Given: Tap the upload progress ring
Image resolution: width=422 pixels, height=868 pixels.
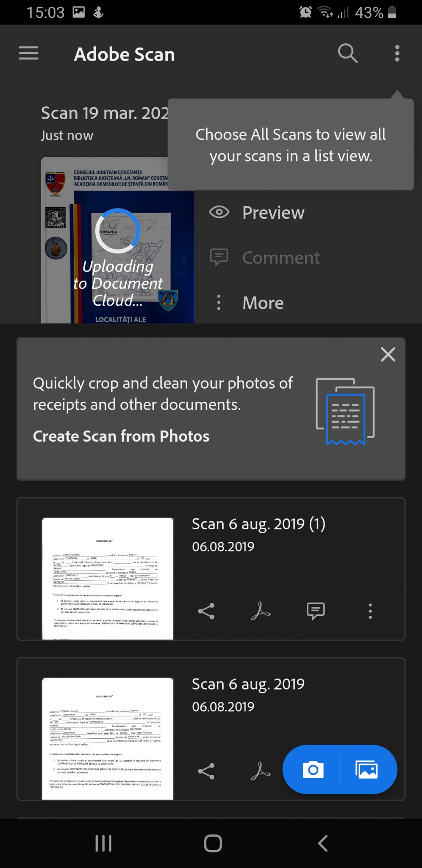Looking at the screenshot, I should tap(118, 231).
